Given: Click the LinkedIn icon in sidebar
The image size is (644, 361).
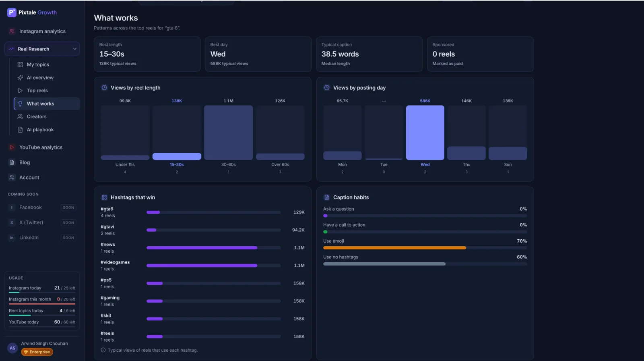Looking at the screenshot, I should point(12,238).
